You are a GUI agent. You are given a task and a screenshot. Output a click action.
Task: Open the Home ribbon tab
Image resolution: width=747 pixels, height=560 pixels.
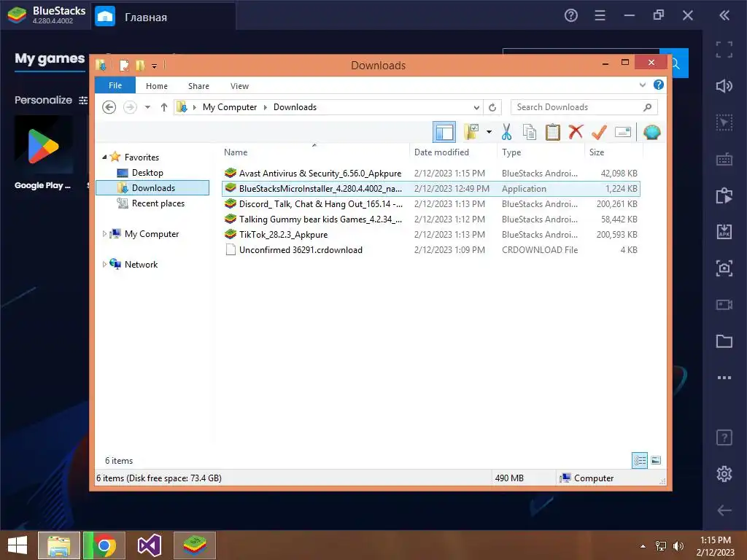(x=157, y=86)
